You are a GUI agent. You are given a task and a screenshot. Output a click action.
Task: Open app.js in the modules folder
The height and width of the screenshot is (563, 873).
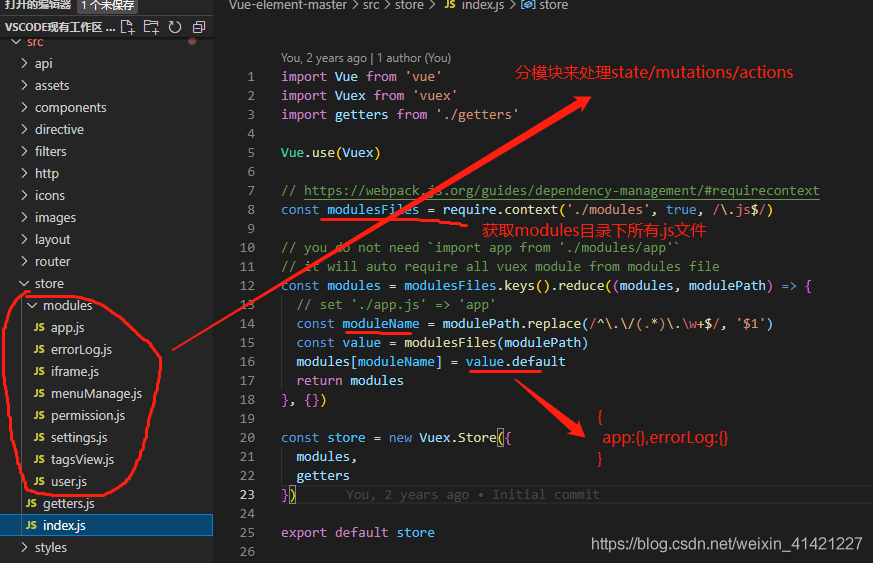click(67, 327)
